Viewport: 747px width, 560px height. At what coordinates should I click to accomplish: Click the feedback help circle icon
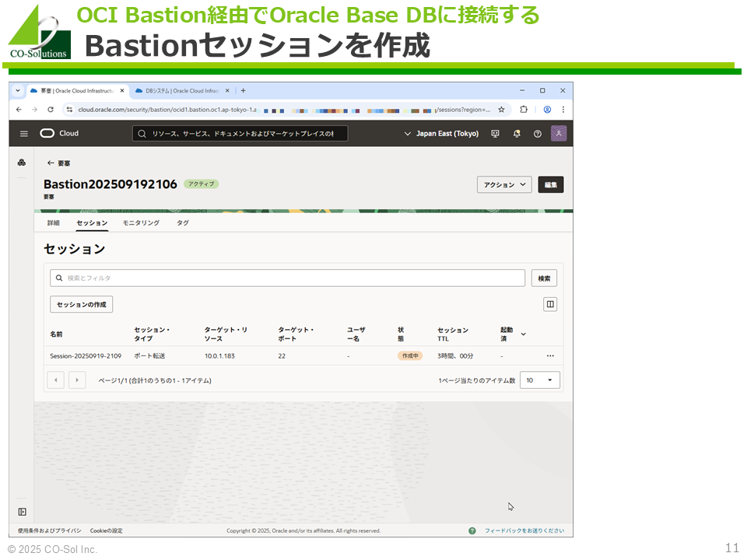click(x=472, y=531)
